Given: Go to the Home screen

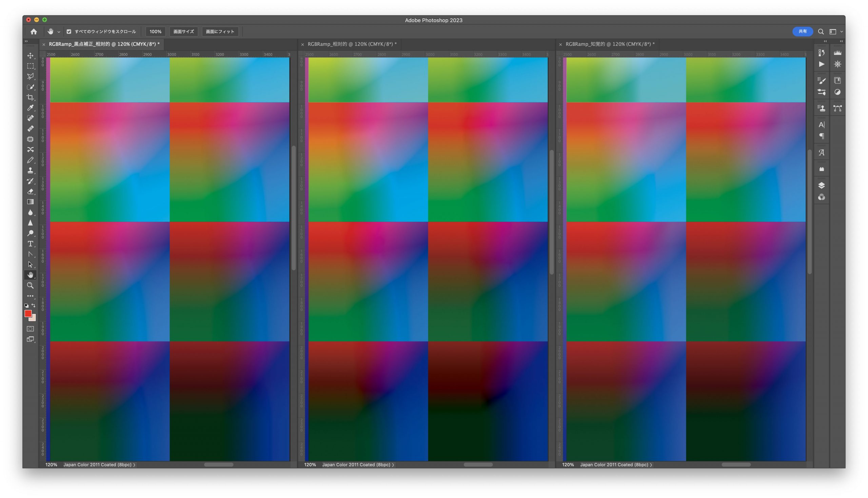Looking at the screenshot, I should click(x=34, y=32).
